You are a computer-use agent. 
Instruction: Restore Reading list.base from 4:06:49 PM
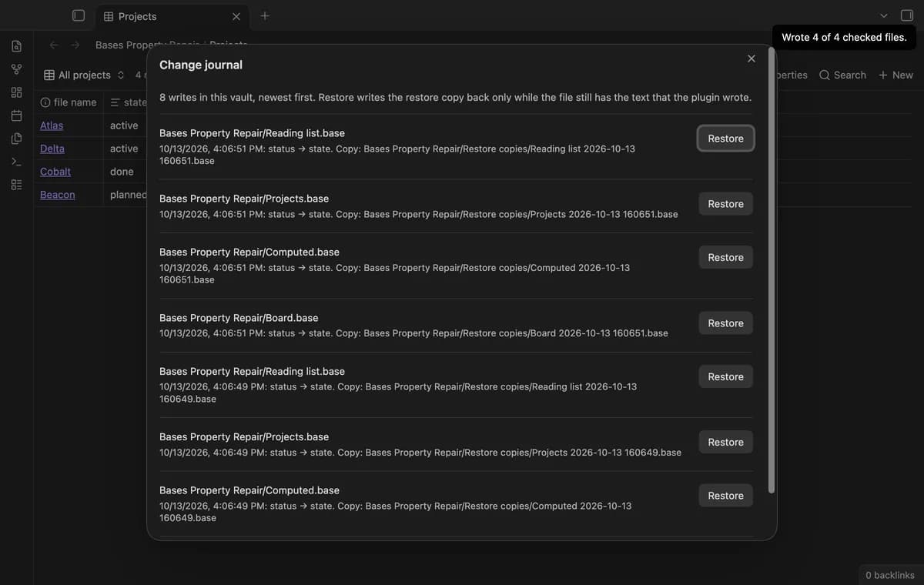point(725,376)
